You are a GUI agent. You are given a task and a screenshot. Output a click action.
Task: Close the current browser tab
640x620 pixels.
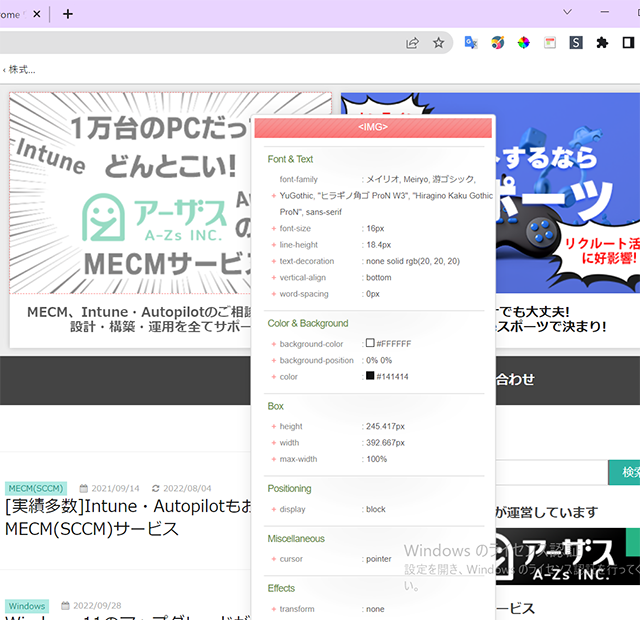(x=37, y=14)
